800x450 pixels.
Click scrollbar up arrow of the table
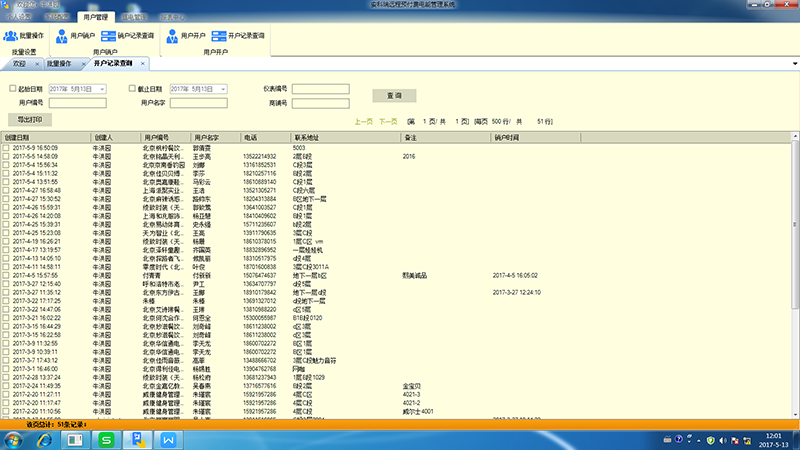(795, 136)
